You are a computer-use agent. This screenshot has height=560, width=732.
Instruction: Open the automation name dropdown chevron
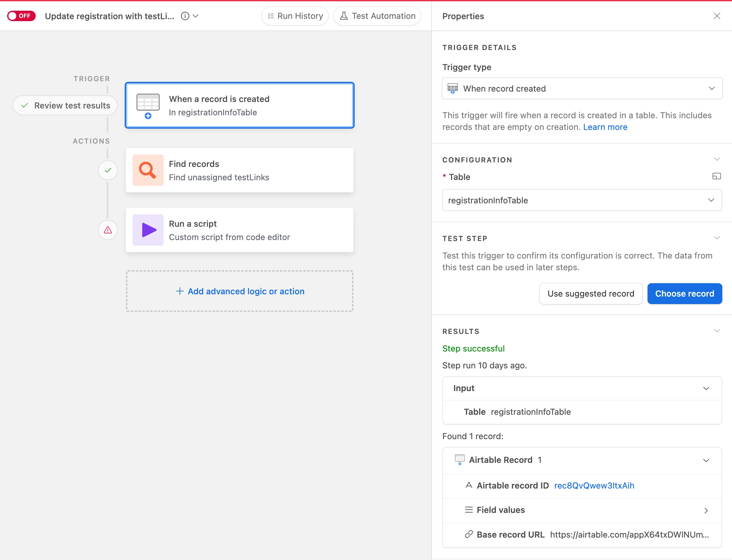196,16
